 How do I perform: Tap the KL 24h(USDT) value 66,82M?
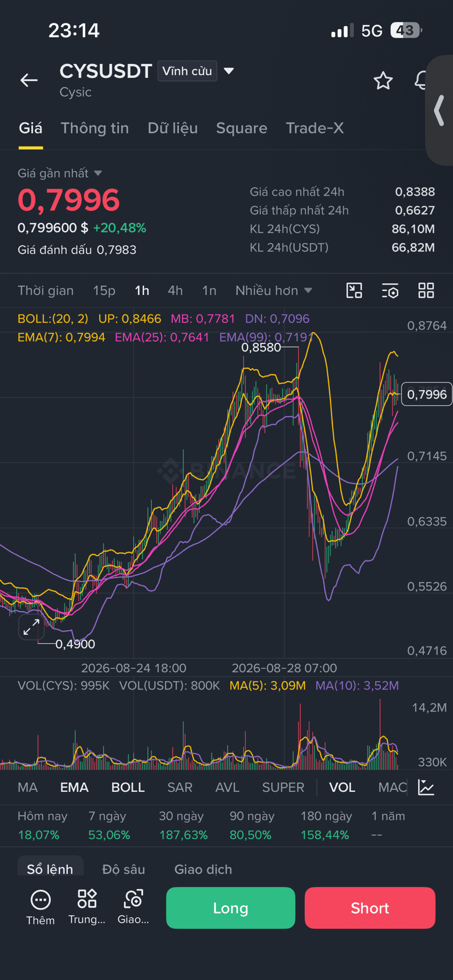pos(414,248)
